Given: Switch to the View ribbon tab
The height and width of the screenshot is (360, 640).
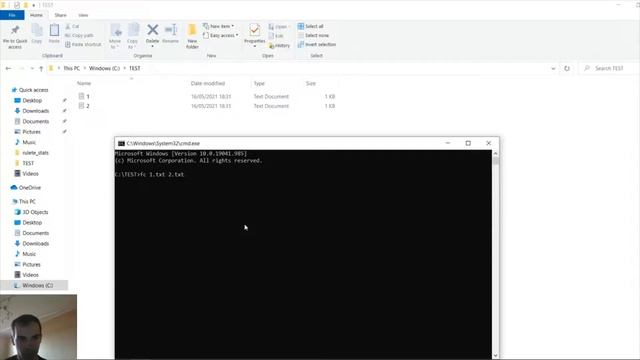Looking at the screenshot, I should 83,15.
